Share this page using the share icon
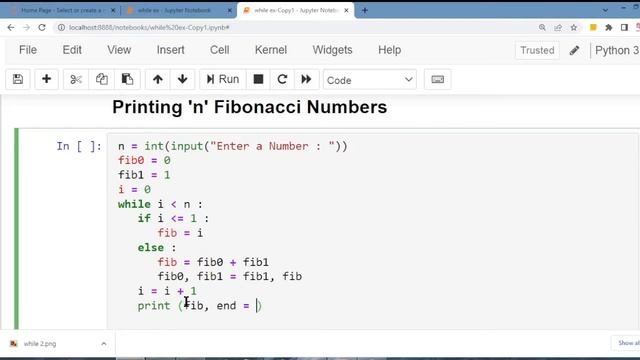The image size is (640, 360). [x=558, y=27]
